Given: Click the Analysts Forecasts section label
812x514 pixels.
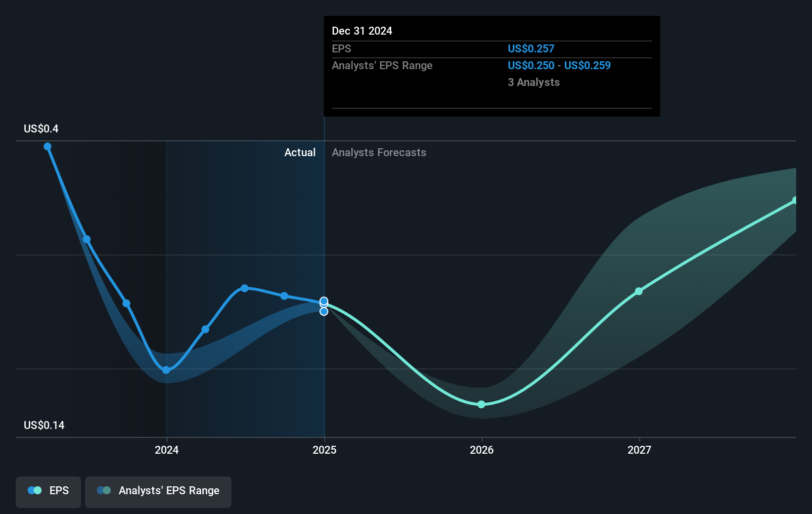Looking at the screenshot, I should pyautogui.click(x=379, y=152).
